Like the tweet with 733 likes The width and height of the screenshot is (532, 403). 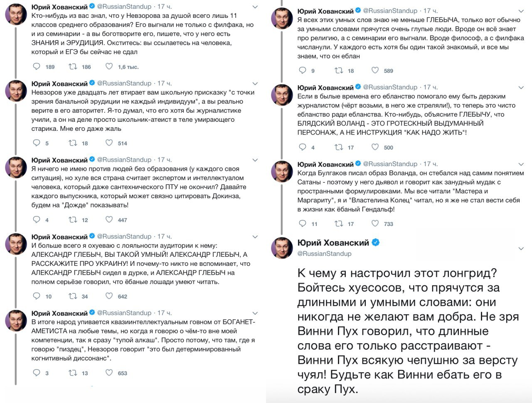point(375,224)
